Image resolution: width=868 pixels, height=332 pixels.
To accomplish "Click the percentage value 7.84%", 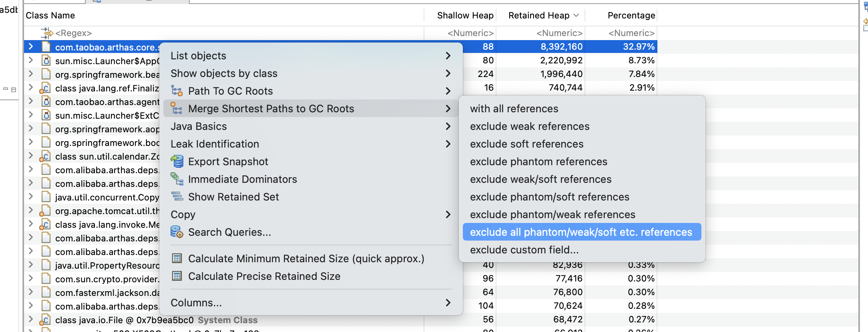I will click(x=641, y=74).
